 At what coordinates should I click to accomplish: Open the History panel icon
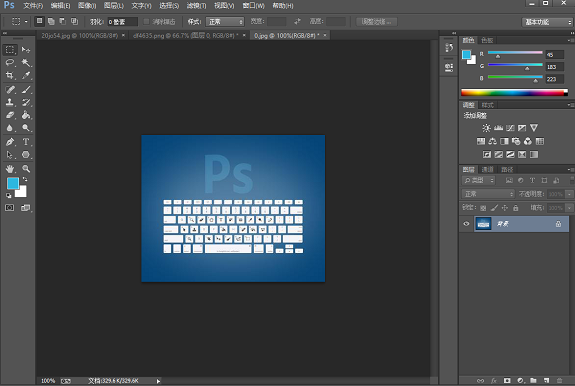[449, 48]
